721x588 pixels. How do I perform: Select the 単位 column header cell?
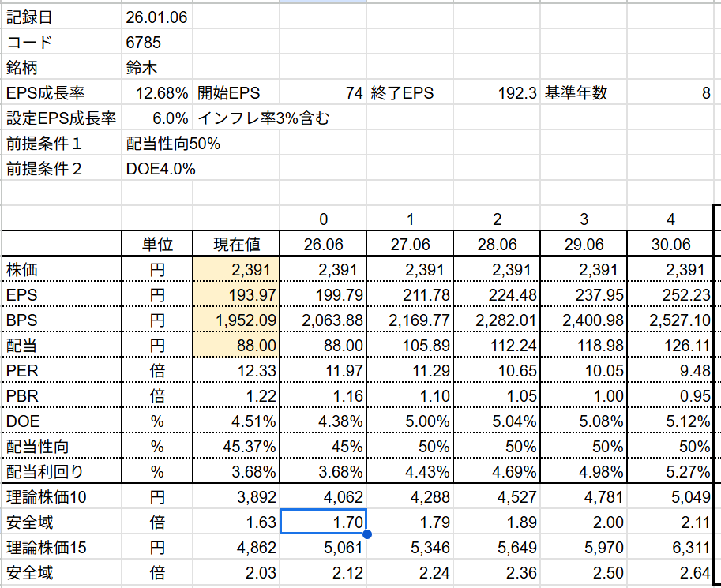pos(156,245)
